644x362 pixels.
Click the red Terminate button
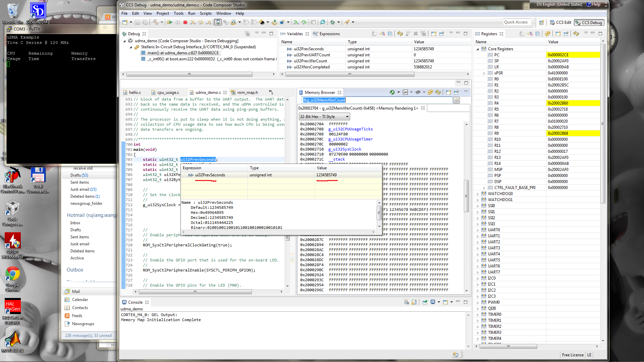pyautogui.click(x=185, y=22)
